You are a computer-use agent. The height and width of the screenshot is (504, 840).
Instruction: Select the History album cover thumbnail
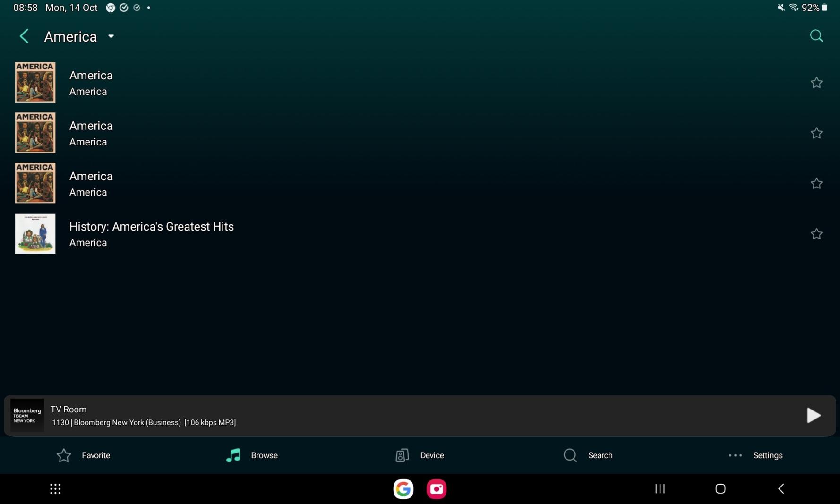(35, 233)
